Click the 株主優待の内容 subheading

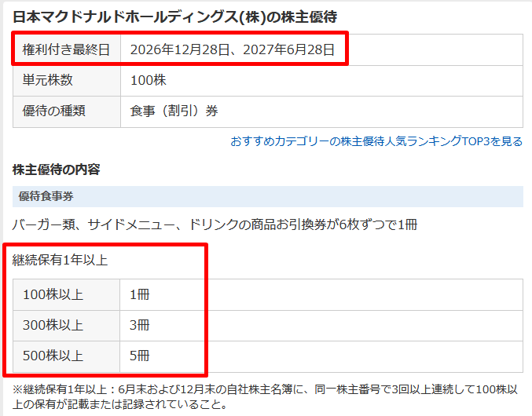coord(57,170)
